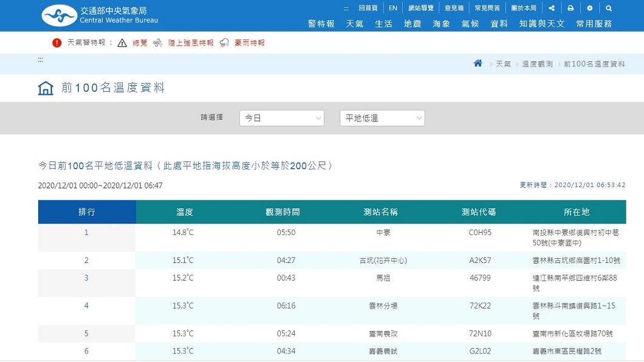Click the 測站代碼 column header
Screen dimensions: 644x362
coord(479,212)
